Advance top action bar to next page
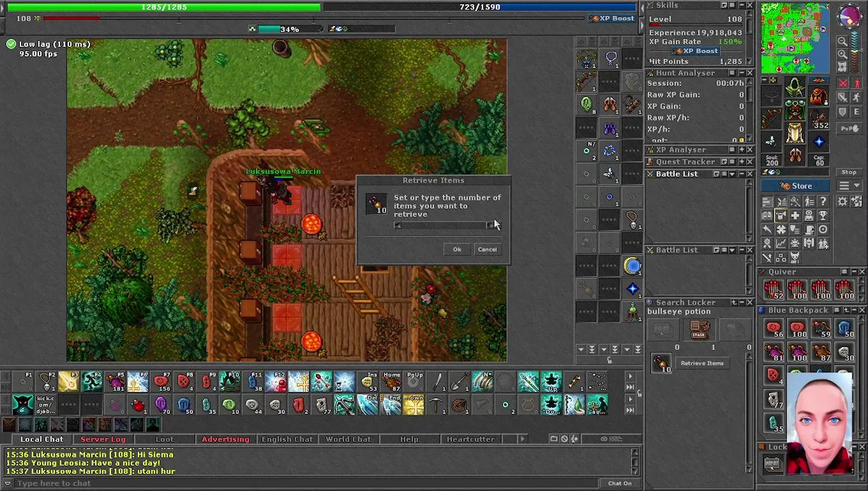Viewport: 868px width, 491px height. pyautogui.click(x=630, y=376)
